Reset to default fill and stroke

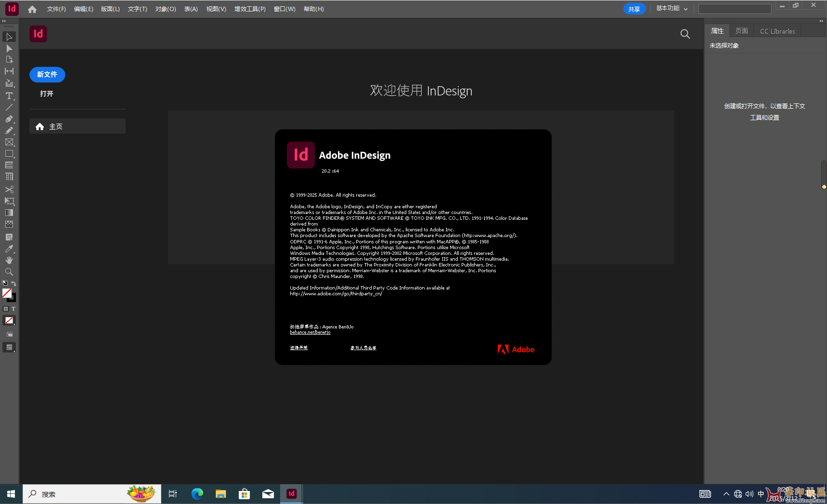tap(5, 283)
